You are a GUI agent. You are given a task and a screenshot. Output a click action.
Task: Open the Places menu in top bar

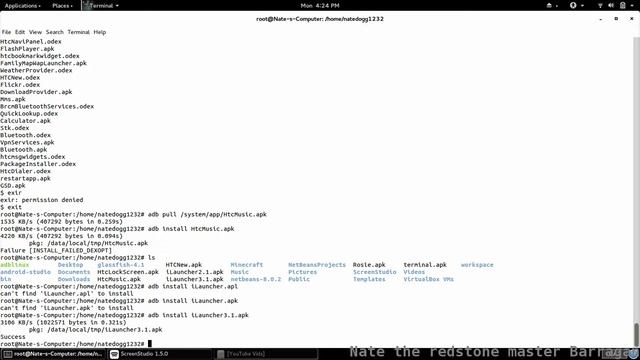62,6
